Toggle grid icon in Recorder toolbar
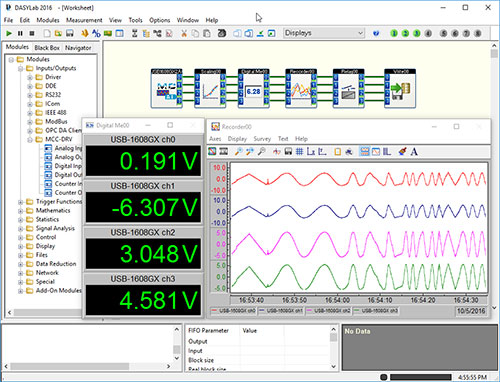Screen dimensions: 500x382 (x=299, y=152)
